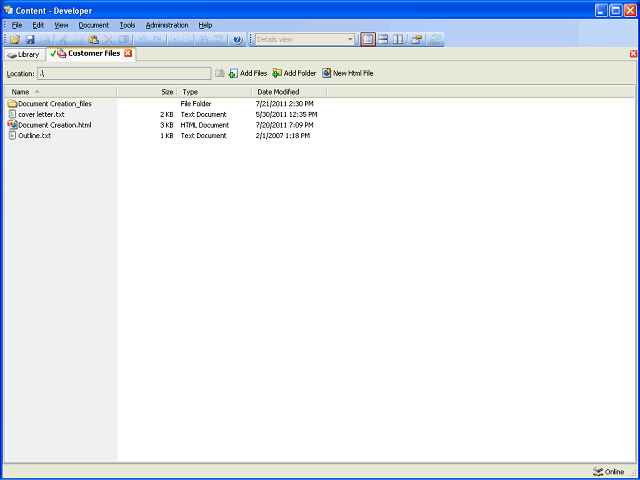Click the Online status icon

(x=598, y=471)
